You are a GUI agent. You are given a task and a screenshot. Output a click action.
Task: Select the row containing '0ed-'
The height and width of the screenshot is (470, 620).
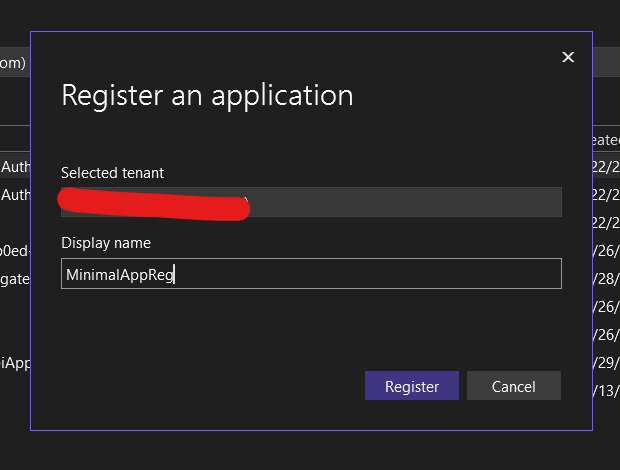pos(15,250)
